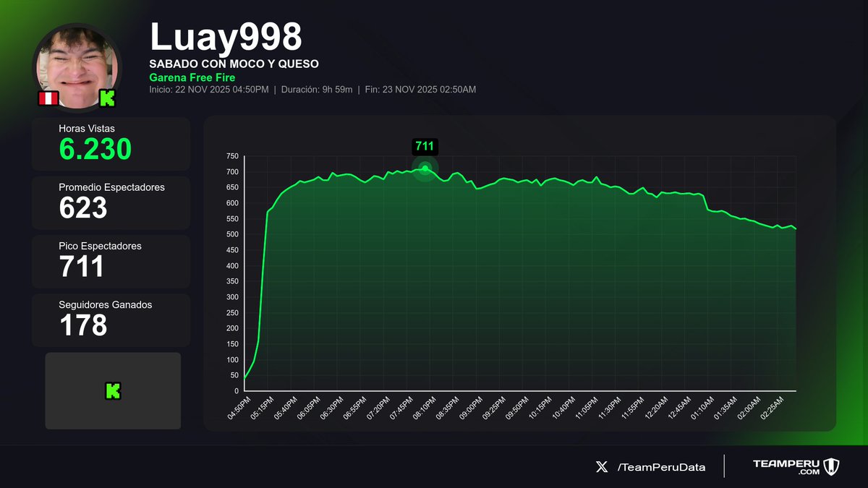Click the 250 y-axis label

click(x=231, y=312)
